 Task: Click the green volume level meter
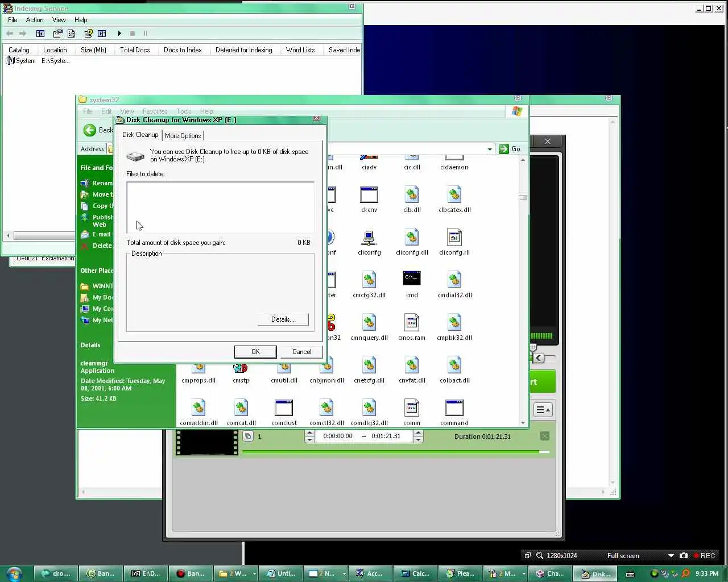click(x=541, y=336)
